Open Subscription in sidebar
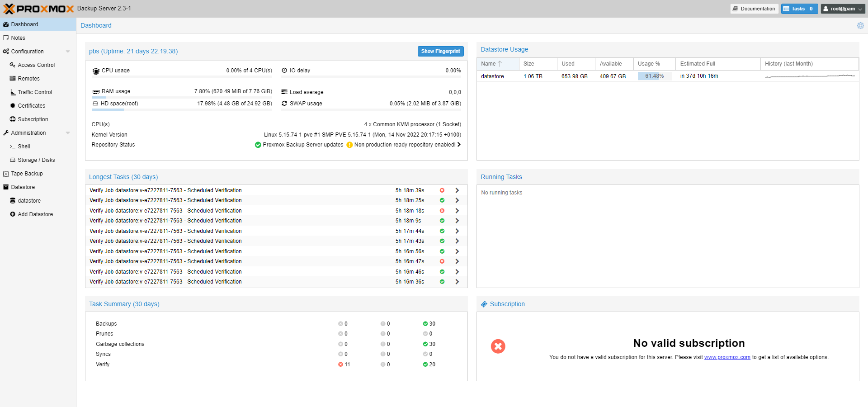The height and width of the screenshot is (407, 868). 38,119
